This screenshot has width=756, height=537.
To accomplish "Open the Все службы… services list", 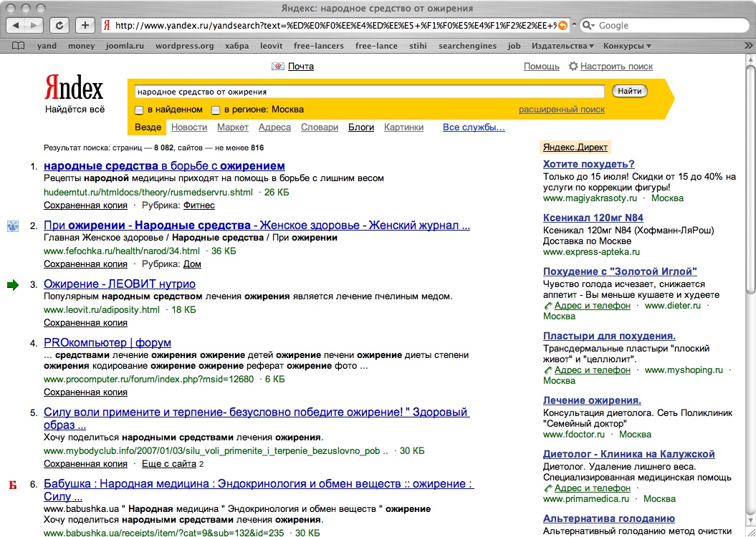I will pos(474,127).
